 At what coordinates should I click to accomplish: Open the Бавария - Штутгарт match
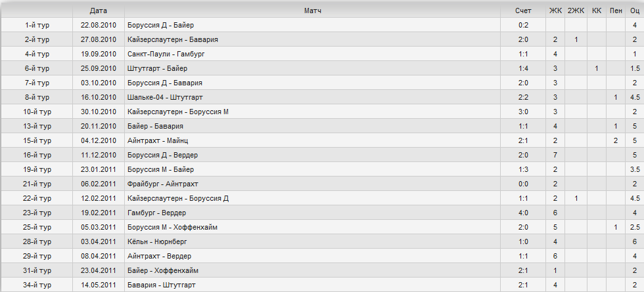coord(162,285)
